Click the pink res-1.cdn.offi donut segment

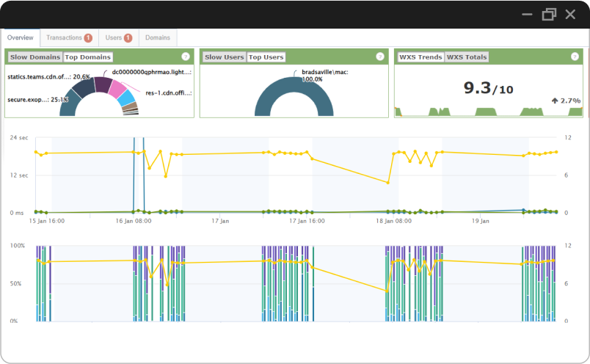[117, 88]
